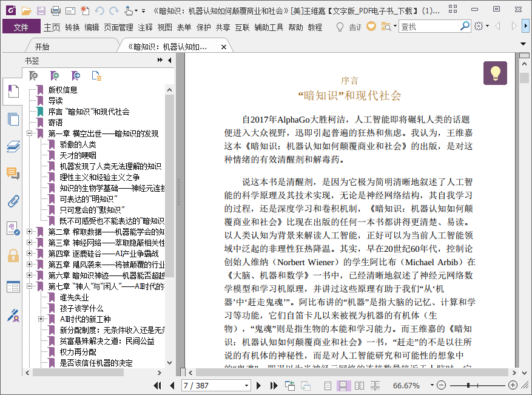Open file via the folder icon
The height and width of the screenshot is (395, 532).
pos(27,11)
